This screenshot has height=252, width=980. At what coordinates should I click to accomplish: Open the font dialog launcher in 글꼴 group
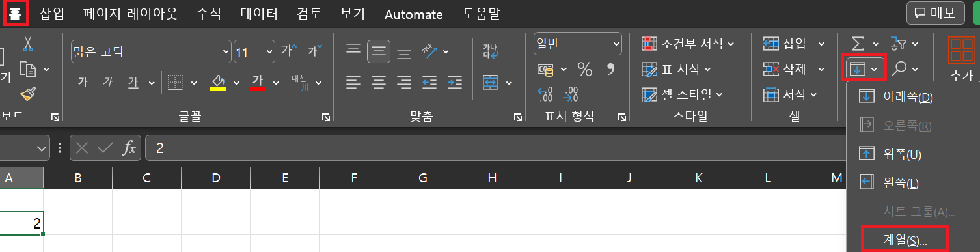[325, 117]
